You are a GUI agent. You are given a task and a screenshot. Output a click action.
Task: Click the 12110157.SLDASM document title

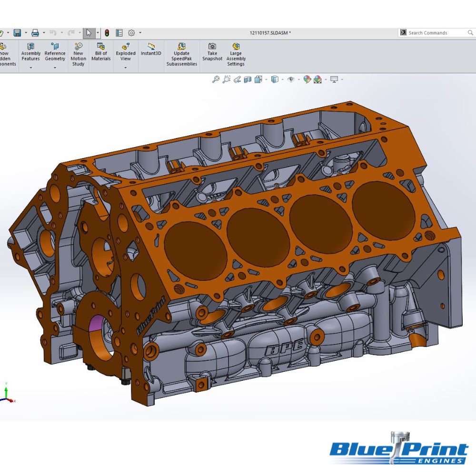click(x=270, y=33)
